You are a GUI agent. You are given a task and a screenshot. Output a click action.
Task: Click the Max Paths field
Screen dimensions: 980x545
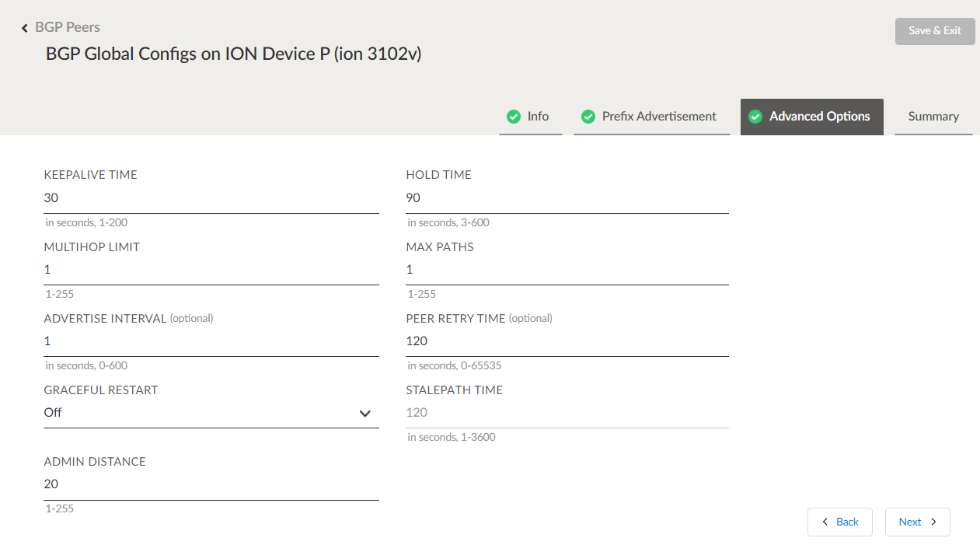pyautogui.click(x=567, y=270)
